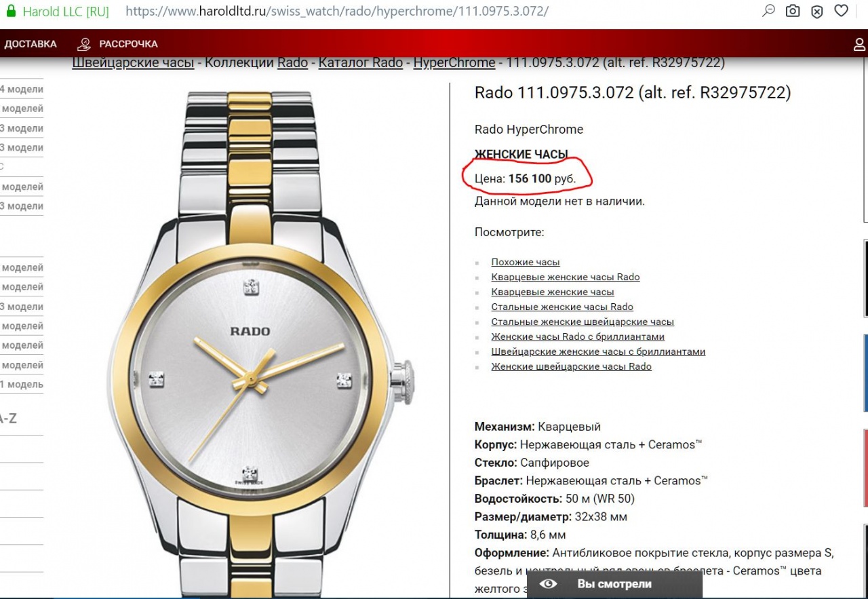Click the green secure lock icon

tap(11, 12)
